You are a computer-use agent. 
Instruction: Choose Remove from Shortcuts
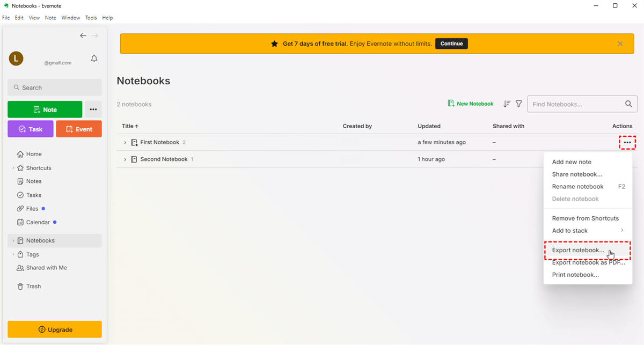pos(588,218)
